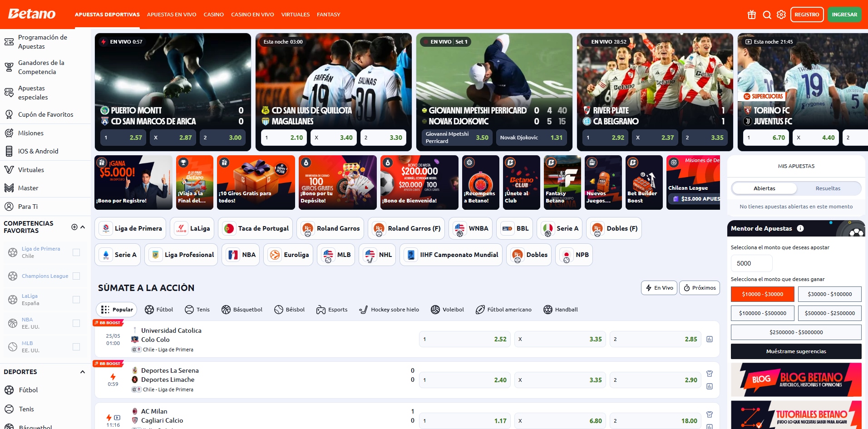Click the Para Ti profile icon
The width and height of the screenshot is (868, 429).
pyautogui.click(x=9, y=207)
